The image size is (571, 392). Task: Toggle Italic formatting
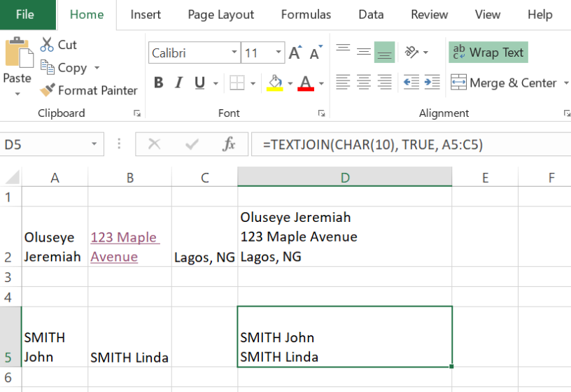[x=179, y=83]
